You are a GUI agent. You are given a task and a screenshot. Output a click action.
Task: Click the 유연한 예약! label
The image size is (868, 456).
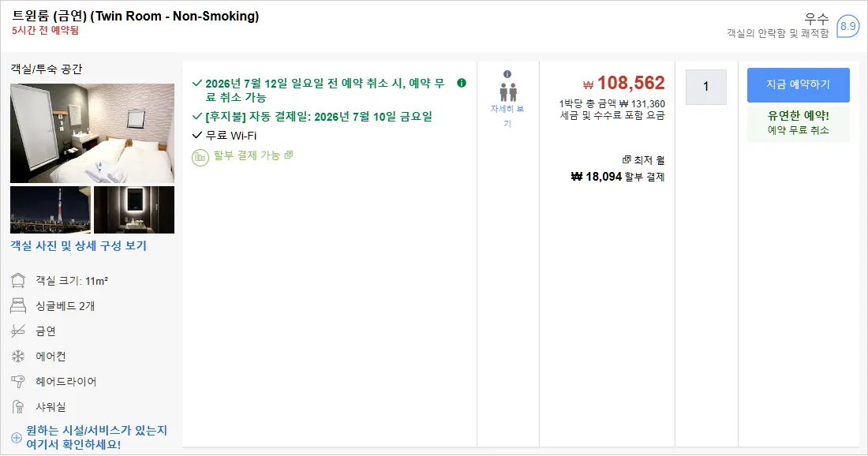[x=799, y=116]
